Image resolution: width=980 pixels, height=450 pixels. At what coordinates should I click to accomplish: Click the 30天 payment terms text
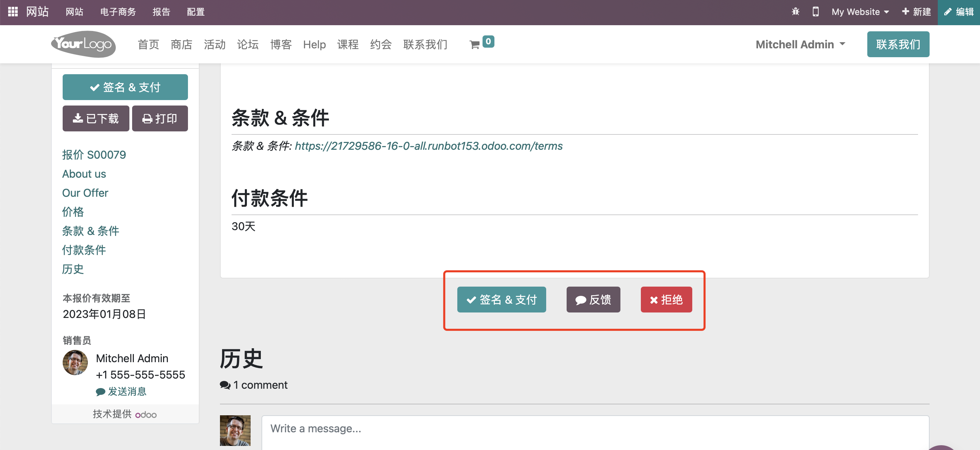click(243, 226)
